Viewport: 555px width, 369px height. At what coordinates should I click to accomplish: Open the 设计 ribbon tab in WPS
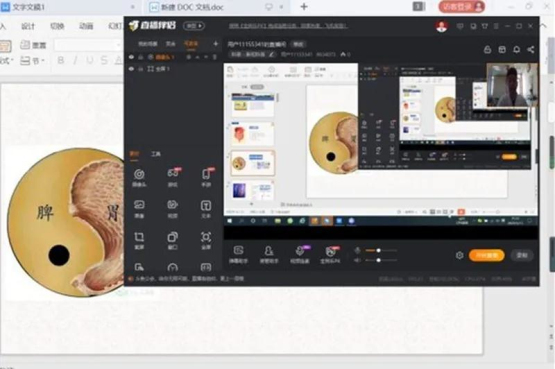pyautogui.click(x=28, y=26)
